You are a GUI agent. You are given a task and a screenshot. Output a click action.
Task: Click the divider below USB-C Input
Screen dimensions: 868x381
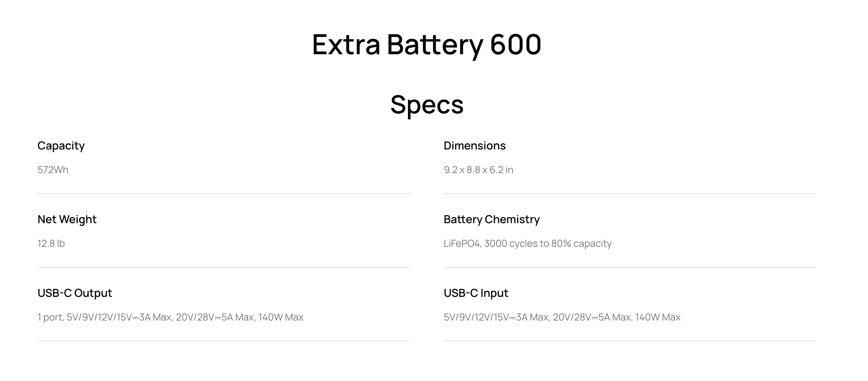[x=630, y=341]
